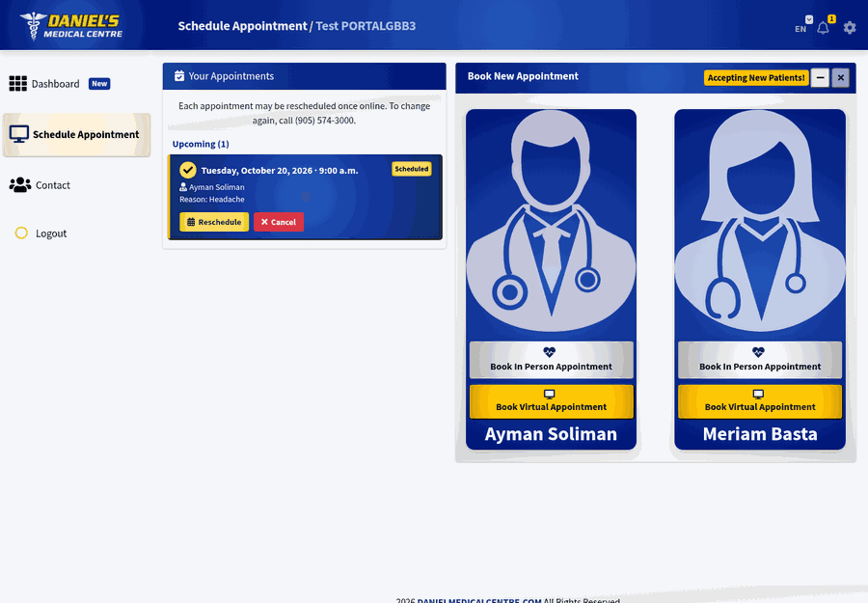
Task: Go to Dashboard in the sidebar
Action: pyautogui.click(x=55, y=84)
